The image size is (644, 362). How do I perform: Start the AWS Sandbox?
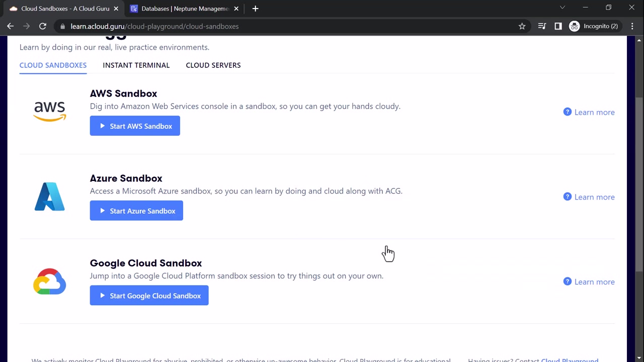[135, 126]
